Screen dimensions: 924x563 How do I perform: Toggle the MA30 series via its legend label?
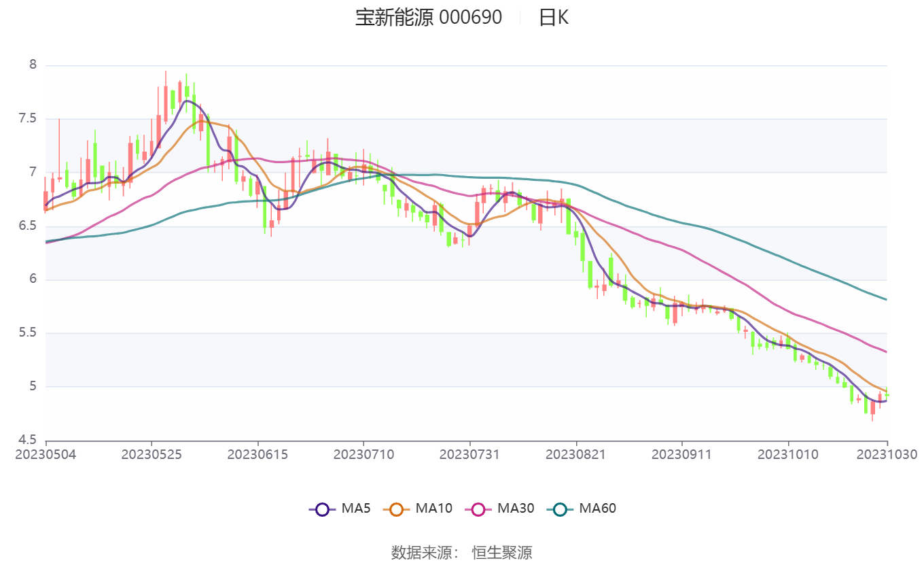click(x=516, y=508)
